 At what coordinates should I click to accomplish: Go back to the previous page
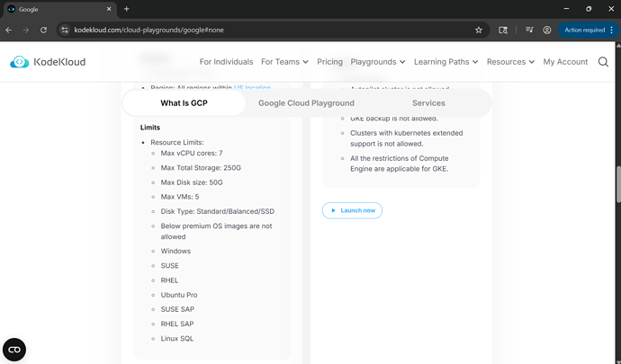(9, 30)
